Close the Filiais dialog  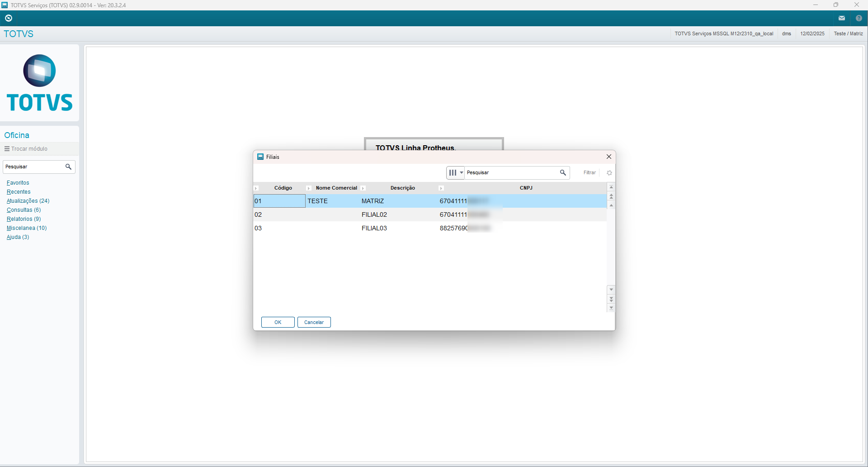click(x=609, y=157)
